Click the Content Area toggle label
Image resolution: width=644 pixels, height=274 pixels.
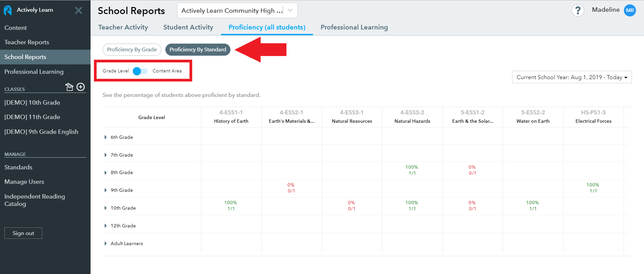pyautogui.click(x=167, y=71)
